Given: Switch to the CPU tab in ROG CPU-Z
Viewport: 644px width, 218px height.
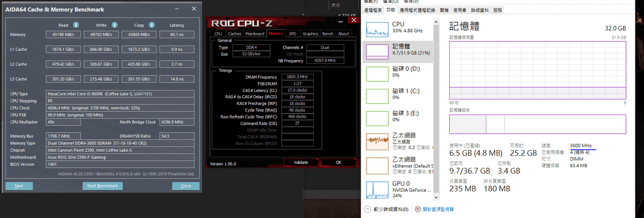Looking at the screenshot, I should [218, 34].
